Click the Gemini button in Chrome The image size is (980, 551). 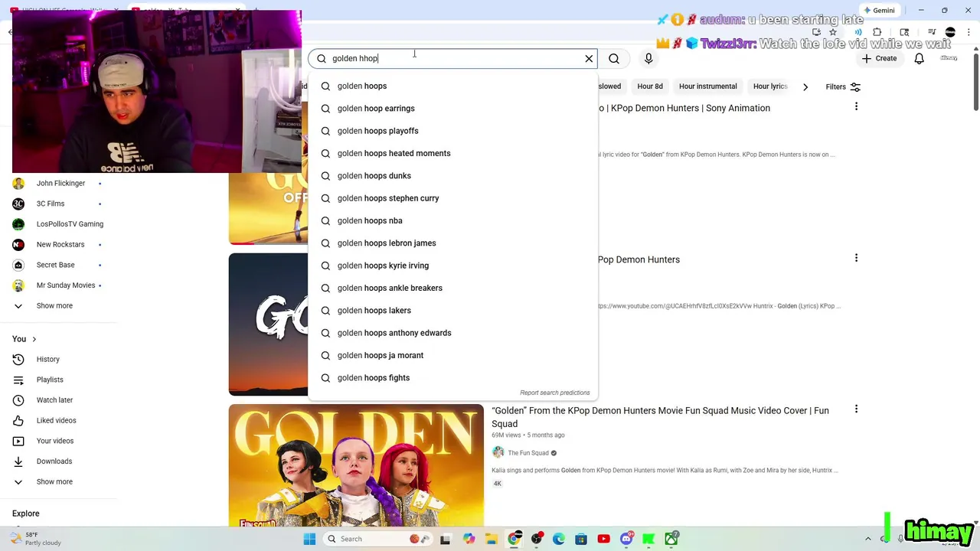[878, 10]
